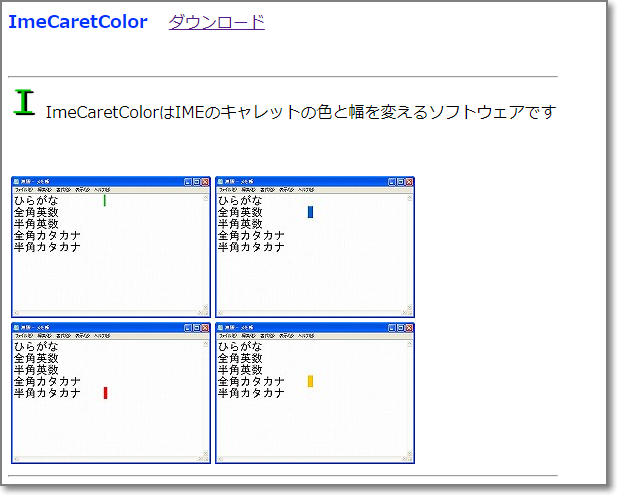
Task: Open ヘルプ menu in the blue-caret Notepad
Action: tap(306, 189)
